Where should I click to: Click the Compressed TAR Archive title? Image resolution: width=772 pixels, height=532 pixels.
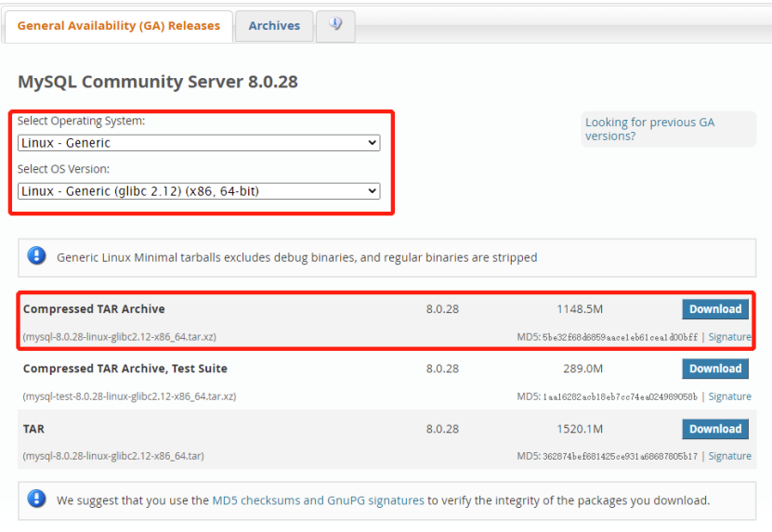pyautogui.click(x=94, y=309)
